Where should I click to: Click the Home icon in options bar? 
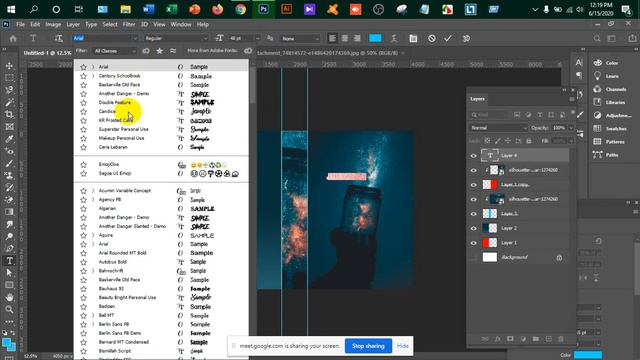tap(13, 38)
